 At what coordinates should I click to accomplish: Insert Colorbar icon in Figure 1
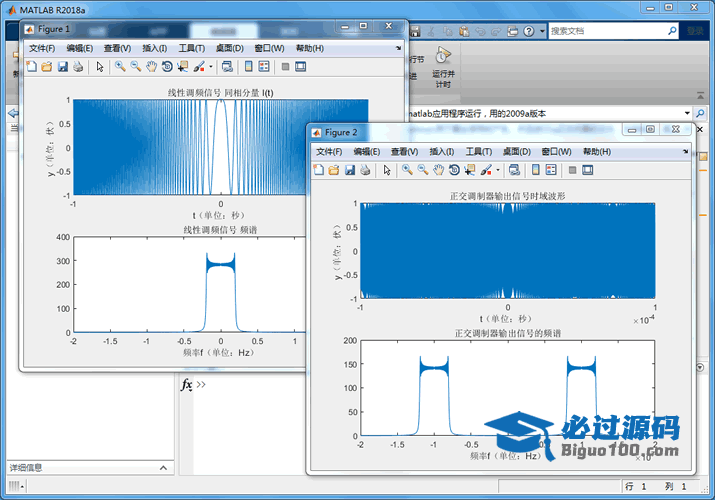point(249,67)
